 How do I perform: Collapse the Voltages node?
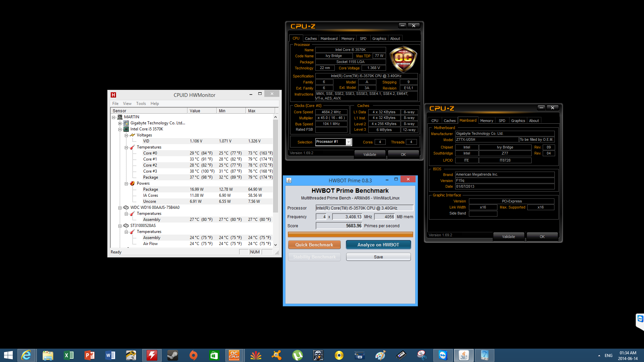click(126, 135)
